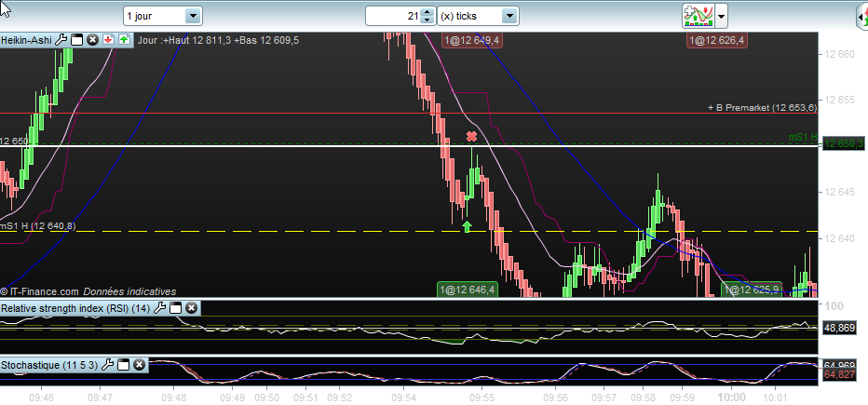The height and width of the screenshot is (405, 868).
Task: Increase the tick count stepper
Action: coord(427,12)
